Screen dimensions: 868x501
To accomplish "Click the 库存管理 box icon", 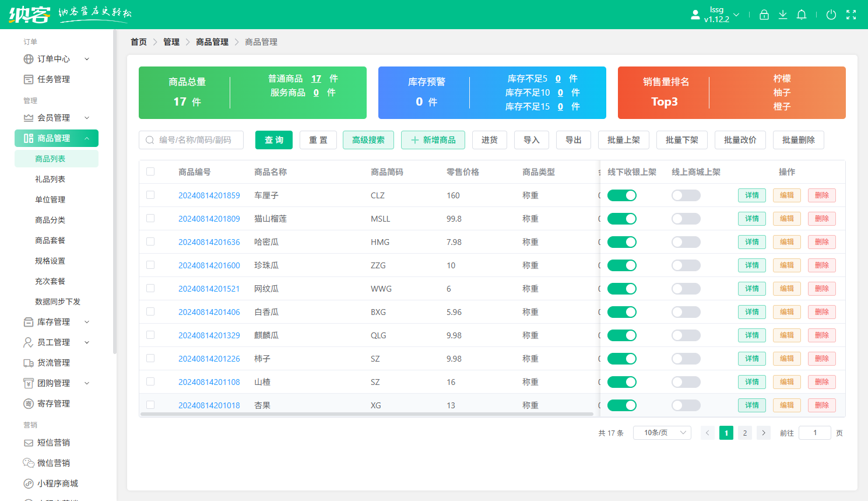I will point(29,322).
